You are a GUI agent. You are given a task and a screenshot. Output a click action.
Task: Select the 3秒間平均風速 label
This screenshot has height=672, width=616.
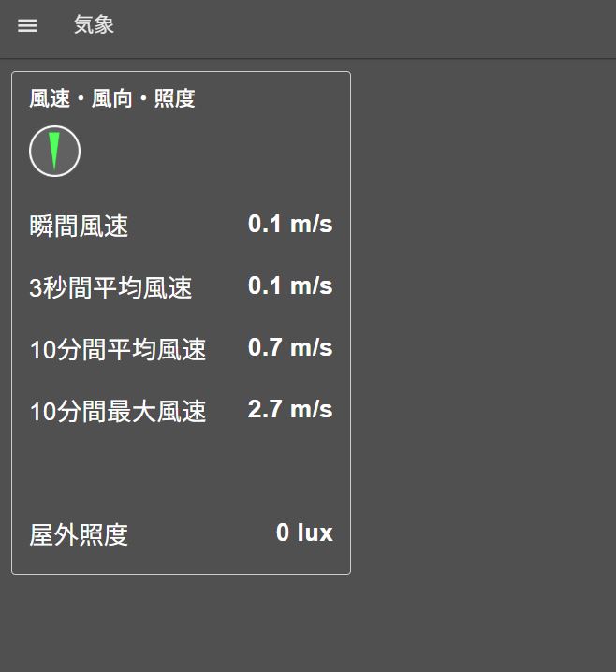[110, 288]
